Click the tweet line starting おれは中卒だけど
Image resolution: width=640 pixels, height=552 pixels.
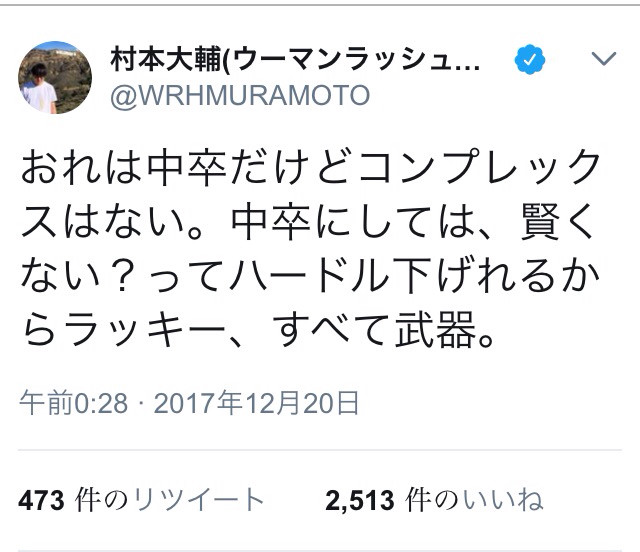click(310, 167)
